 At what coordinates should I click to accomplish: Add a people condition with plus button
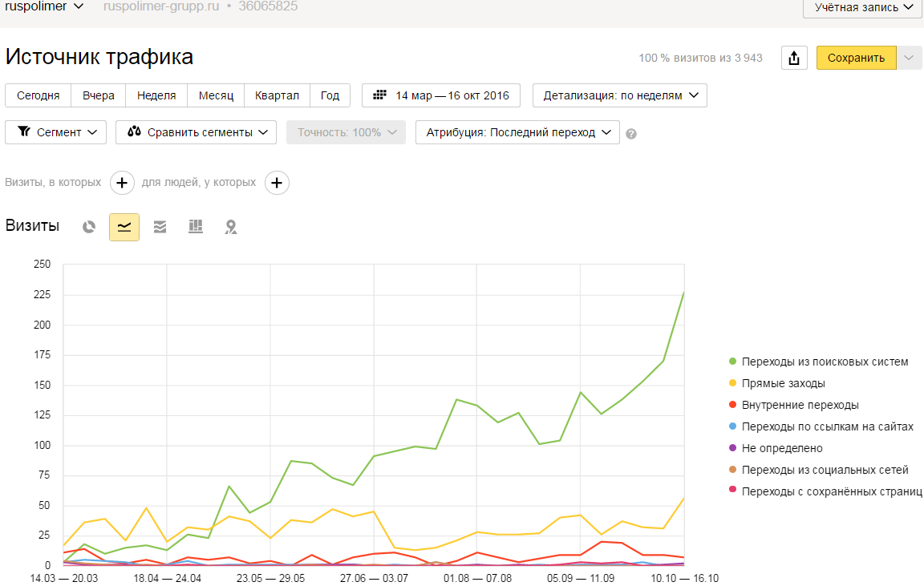coord(277,183)
